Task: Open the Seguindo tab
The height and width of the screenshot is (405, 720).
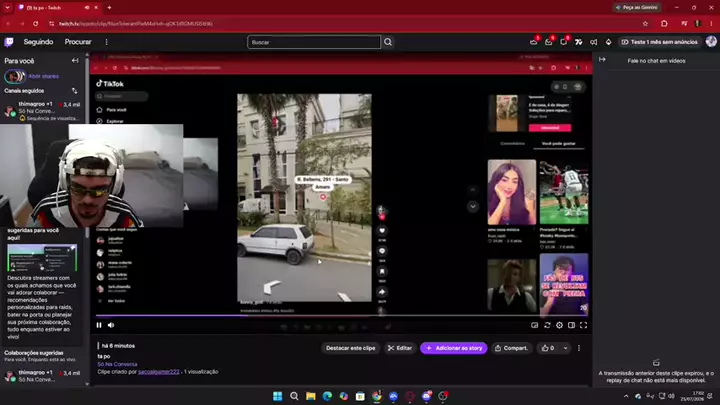Action: pos(38,42)
